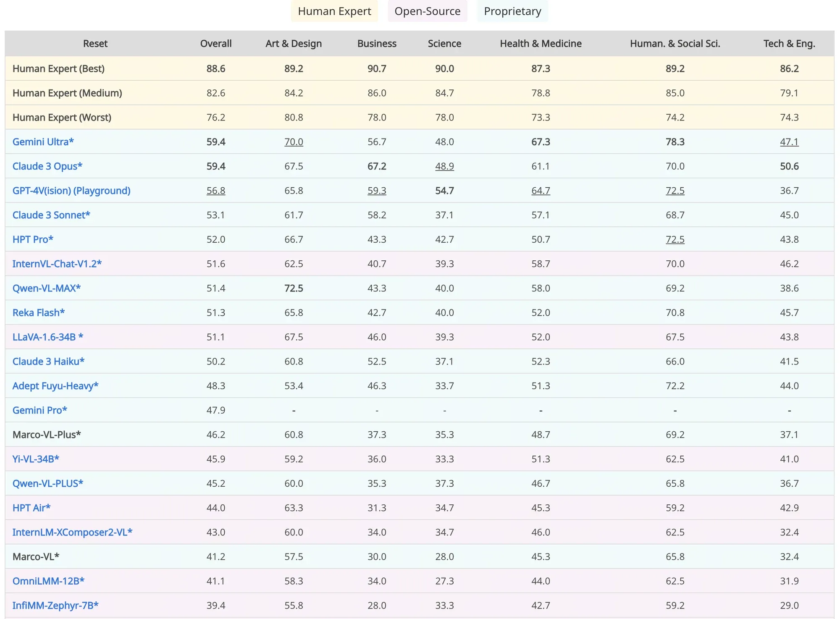Sort by the Science column
Screen dimensions: 840x619
point(444,44)
